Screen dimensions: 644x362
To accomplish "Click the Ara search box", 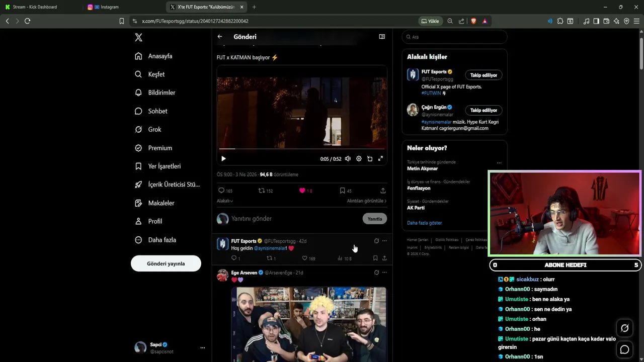I will pos(454,37).
